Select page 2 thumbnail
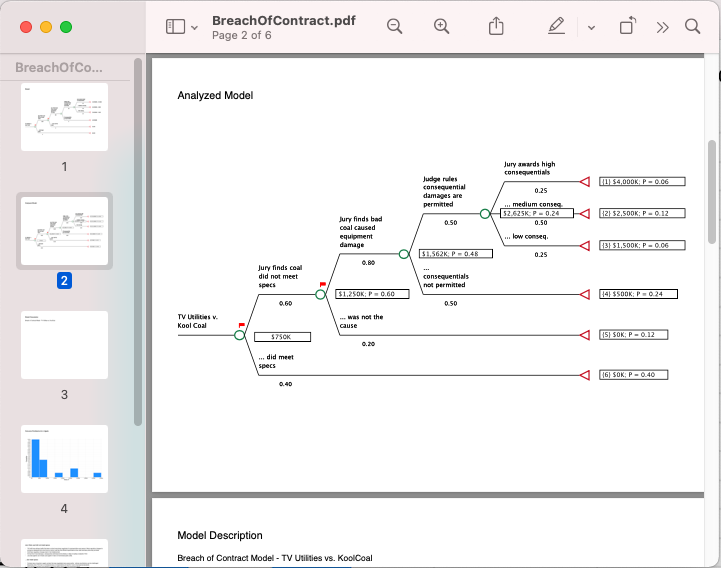 64,231
